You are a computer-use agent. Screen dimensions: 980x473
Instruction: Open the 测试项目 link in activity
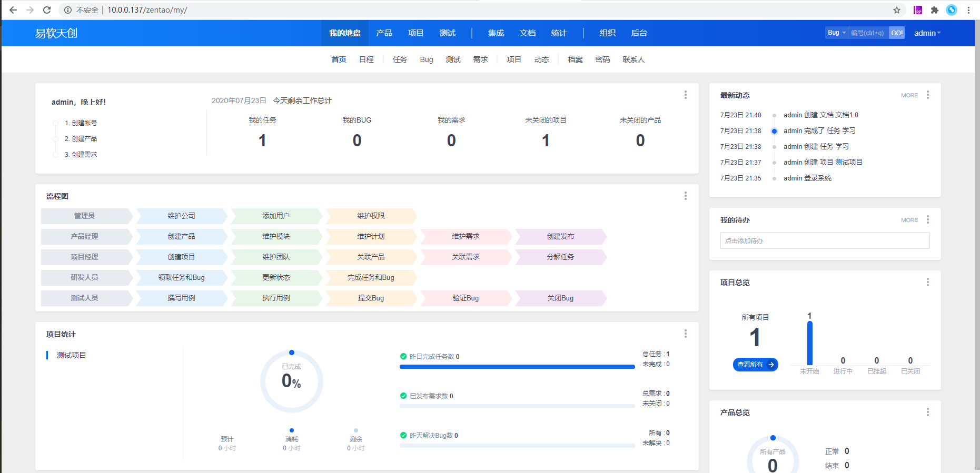[849, 162]
